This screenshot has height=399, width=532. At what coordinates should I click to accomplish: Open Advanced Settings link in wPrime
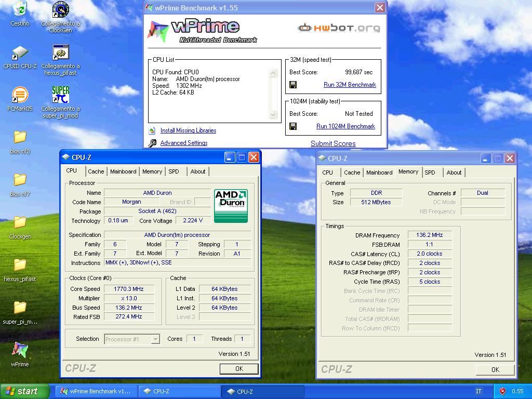[184, 143]
